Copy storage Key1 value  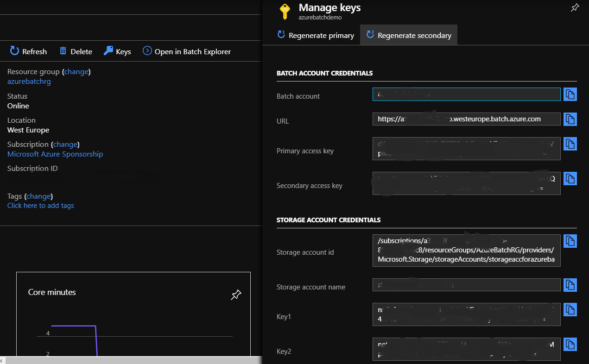[570, 309]
